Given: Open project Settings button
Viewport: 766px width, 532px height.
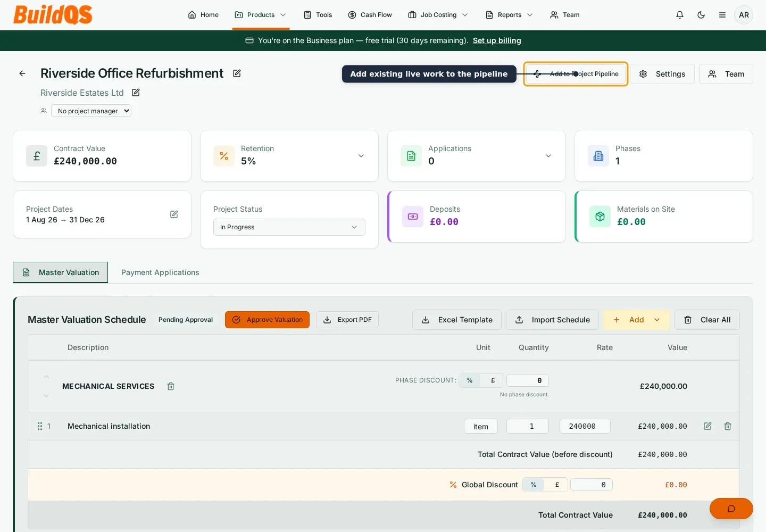Looking at the screenshot, I should pos(662,74).
